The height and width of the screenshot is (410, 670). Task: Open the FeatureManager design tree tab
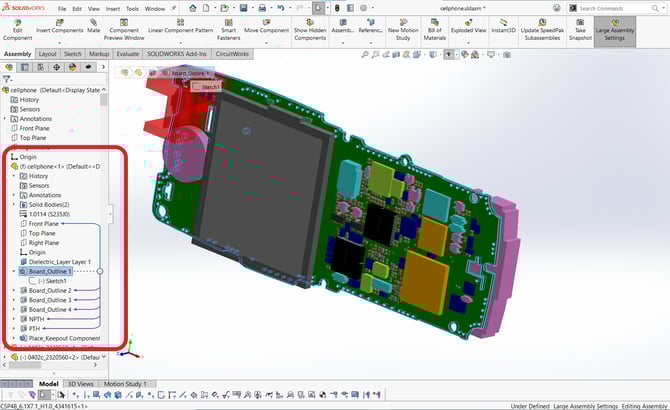(x=9, y=67)
